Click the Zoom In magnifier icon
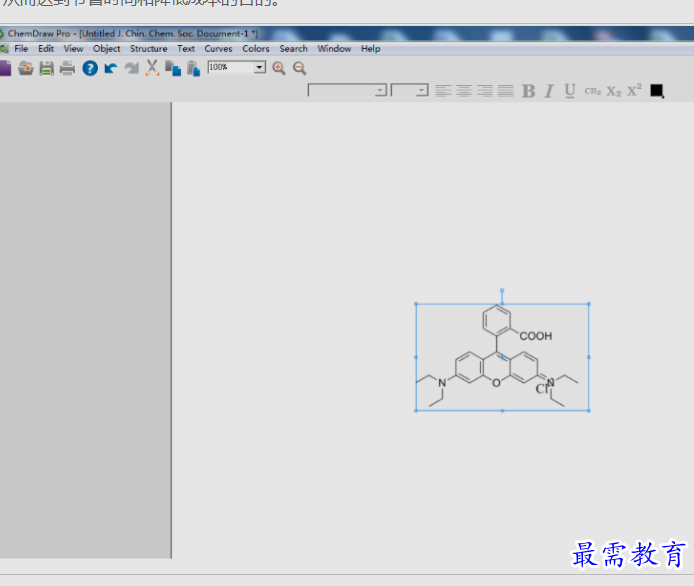Image resolution: width=694 pixels, height=586 pixels. [279, 68]
